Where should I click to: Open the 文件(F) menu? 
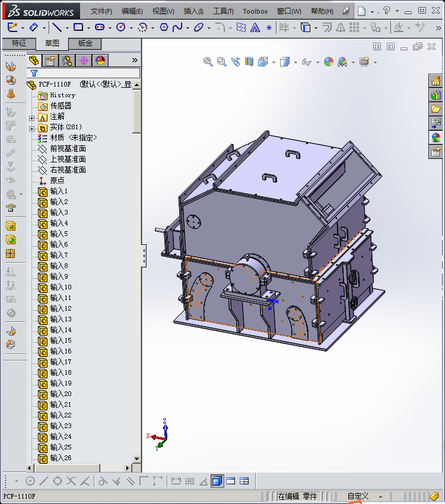coord(101,11)
